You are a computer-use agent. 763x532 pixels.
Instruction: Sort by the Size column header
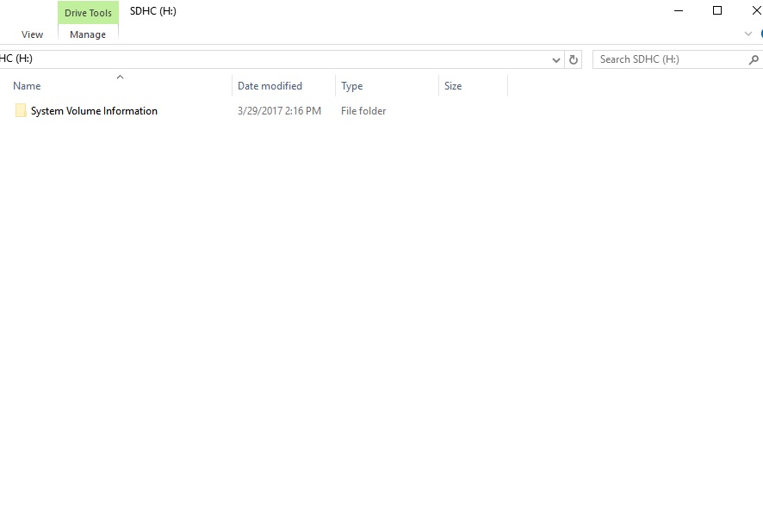tap(473, 85)
